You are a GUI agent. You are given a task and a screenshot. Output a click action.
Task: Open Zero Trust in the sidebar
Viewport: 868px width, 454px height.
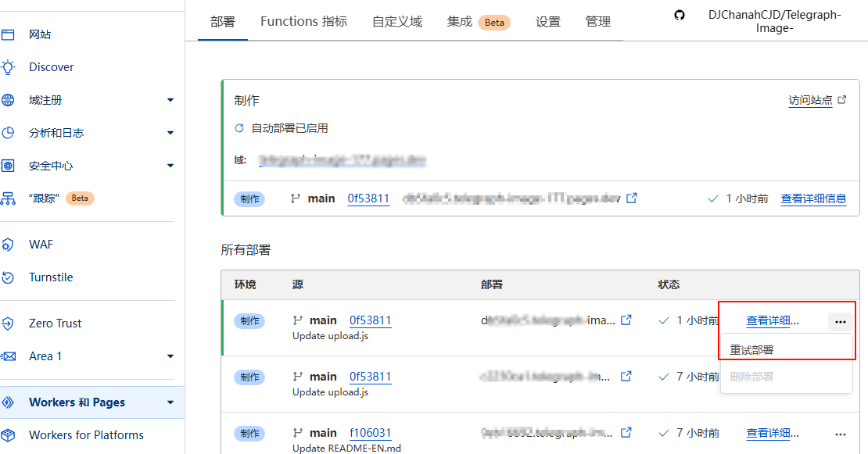[x=55, y=324]
